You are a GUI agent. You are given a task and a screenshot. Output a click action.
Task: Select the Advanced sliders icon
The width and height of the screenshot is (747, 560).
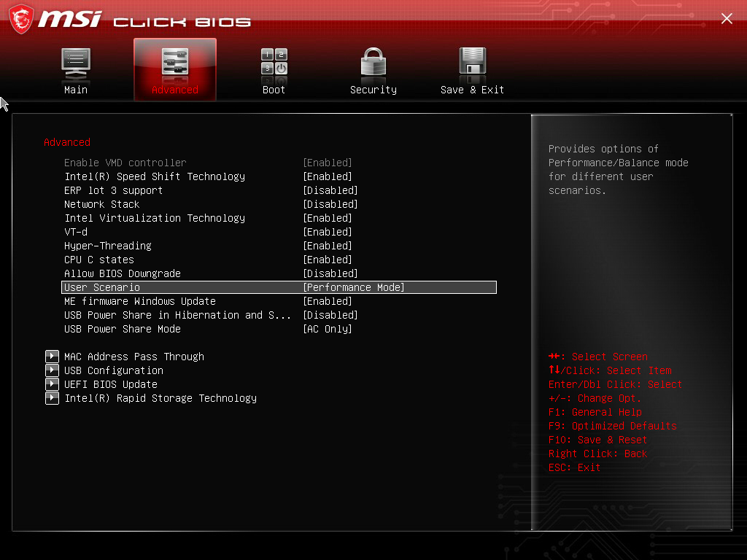(175, 63)
